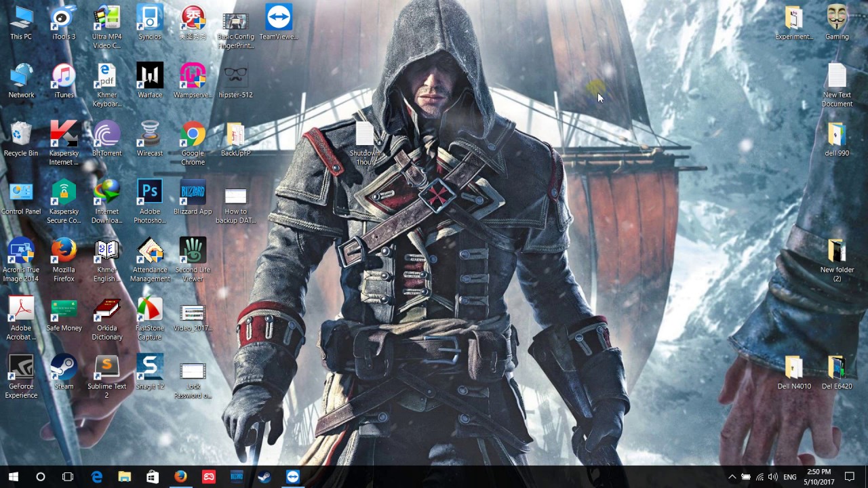Select Kaspersky Internet Security shortcut
The image size is (868, 488).
[64, 144]
